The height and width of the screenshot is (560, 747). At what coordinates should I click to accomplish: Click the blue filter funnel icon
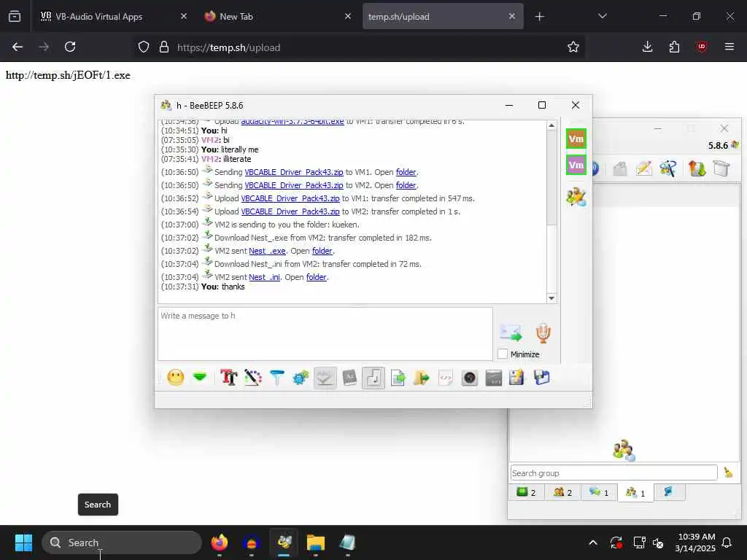[x=276, y=378]
